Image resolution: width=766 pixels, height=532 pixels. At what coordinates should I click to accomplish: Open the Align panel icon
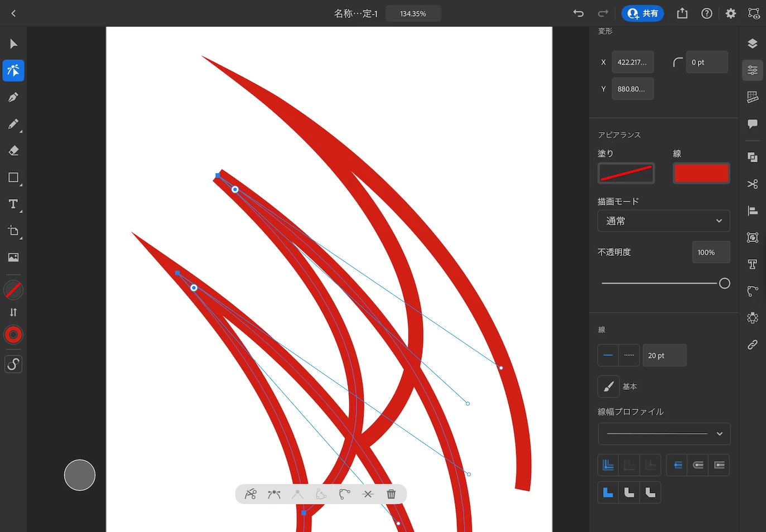tap(753, 211)
